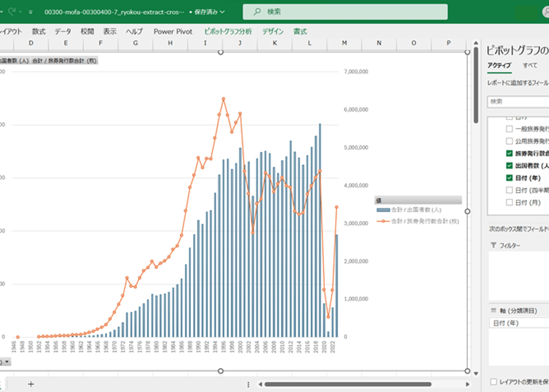549x392 pixels.
Task: Click the account avatar in title bar
Action: click(x=546, y=12)
